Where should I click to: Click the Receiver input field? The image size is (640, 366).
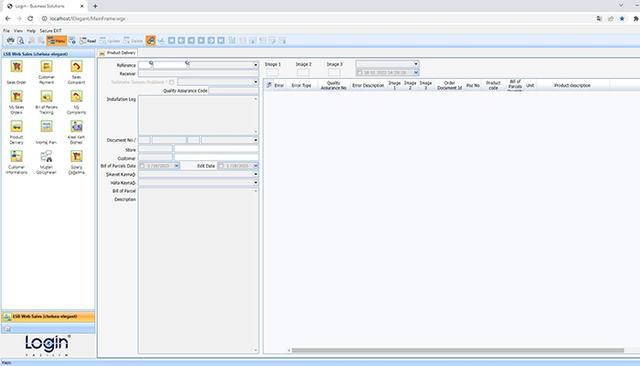(x=198, y=73)
